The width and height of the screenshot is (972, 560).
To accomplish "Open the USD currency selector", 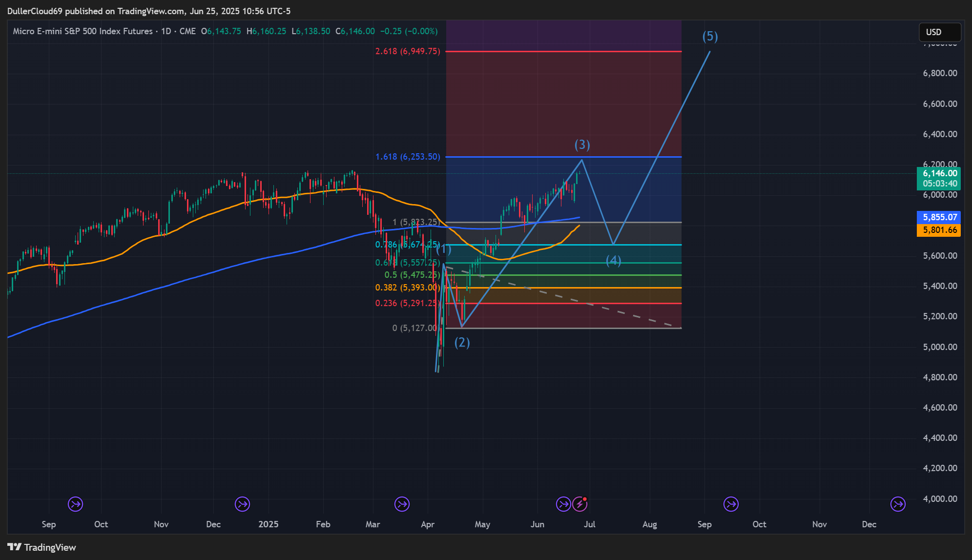I will pyautogui.click(x=940, y=32).
